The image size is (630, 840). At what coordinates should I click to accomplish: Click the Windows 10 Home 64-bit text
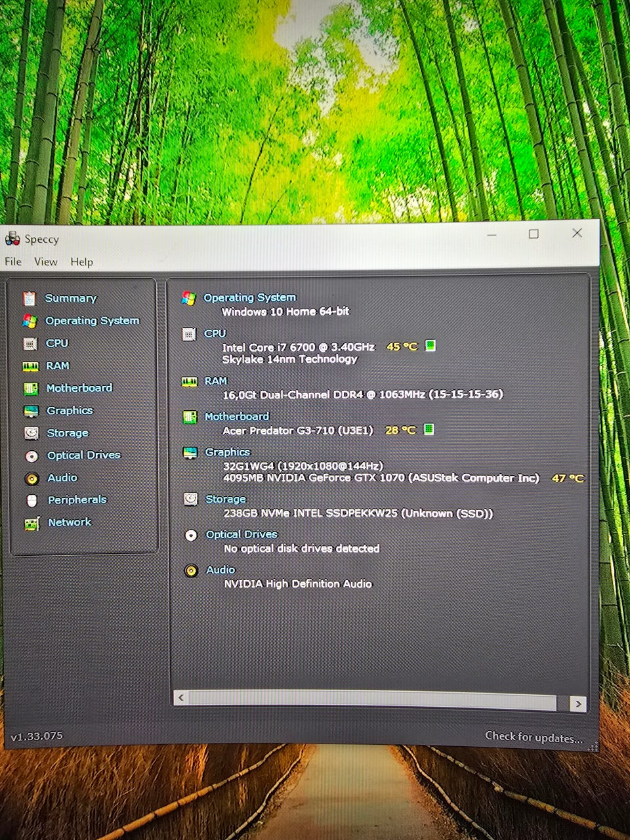[285, 312]
